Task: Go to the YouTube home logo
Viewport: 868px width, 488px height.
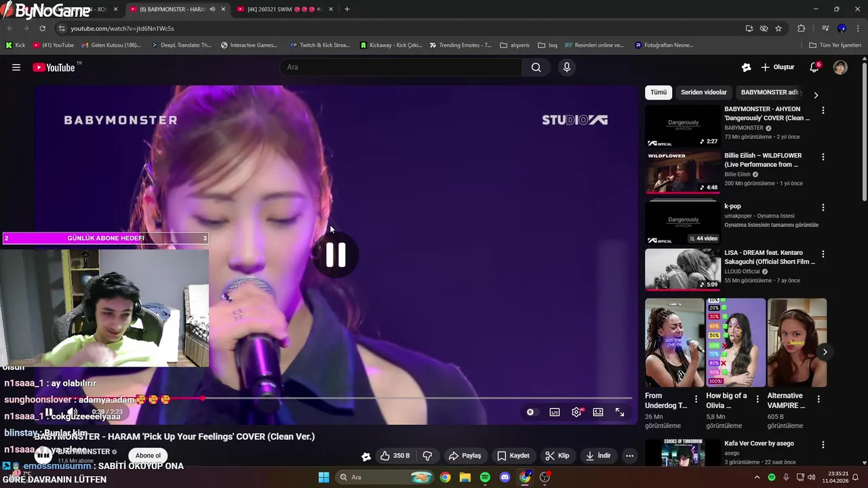Action: point(54,67)
